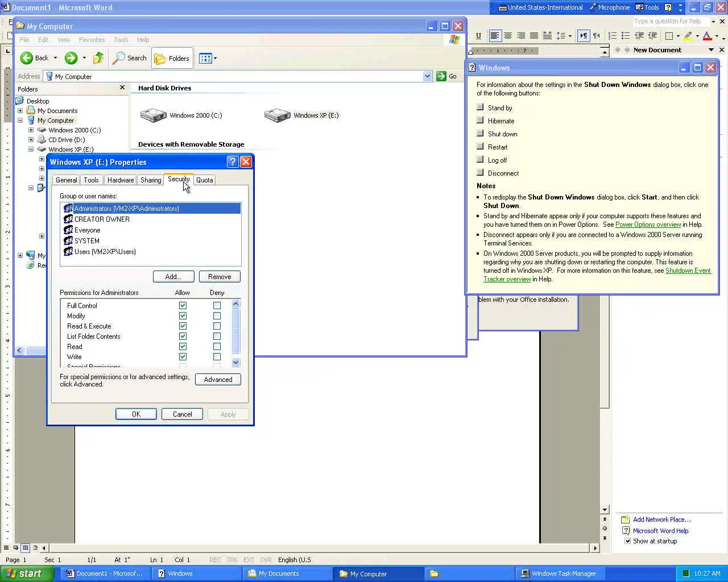Image resolution: width=728 pixels, height=582 pixels.
Task: Click the Back arrow in My Computer
Action: (x=27, y=58)
